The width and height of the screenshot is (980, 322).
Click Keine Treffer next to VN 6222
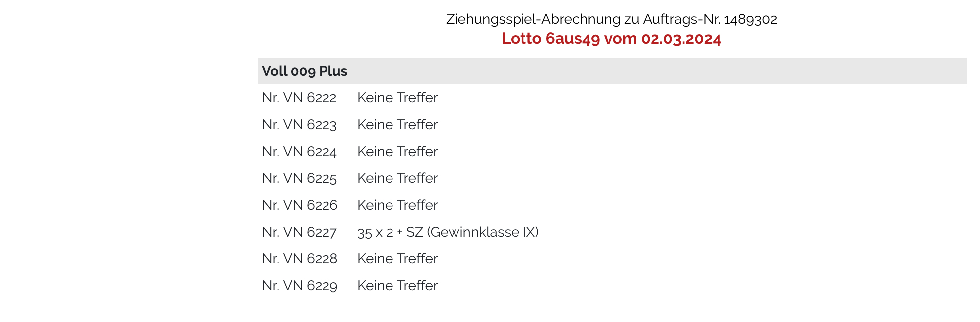click(x=397, y=98)
